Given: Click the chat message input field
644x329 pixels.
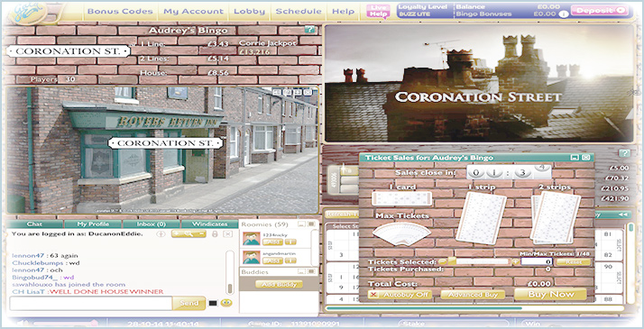Looking at the screenshot, I should tap(91, 303).
